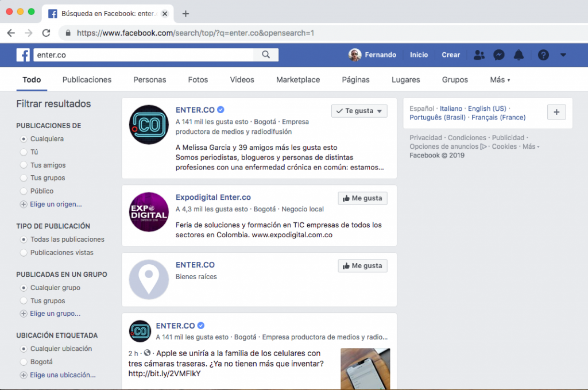Click the plus icon beside Elige un grupo
Viewport: 588px width, 390px height.
(x=23, y=314)
